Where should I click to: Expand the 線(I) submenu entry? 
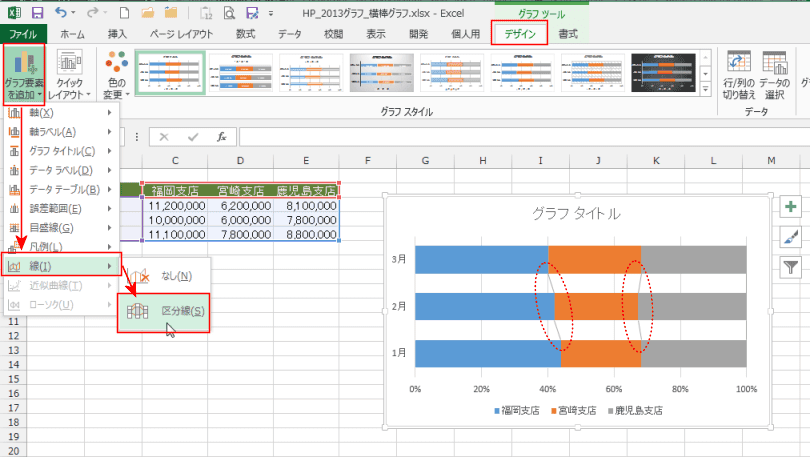[x=61, y=266]
